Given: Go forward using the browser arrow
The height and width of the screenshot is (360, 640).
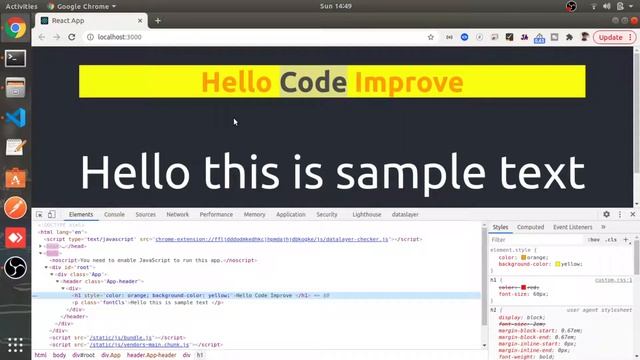Looking at the screenshot, I should pyautogui.click(x=56, y=37).
